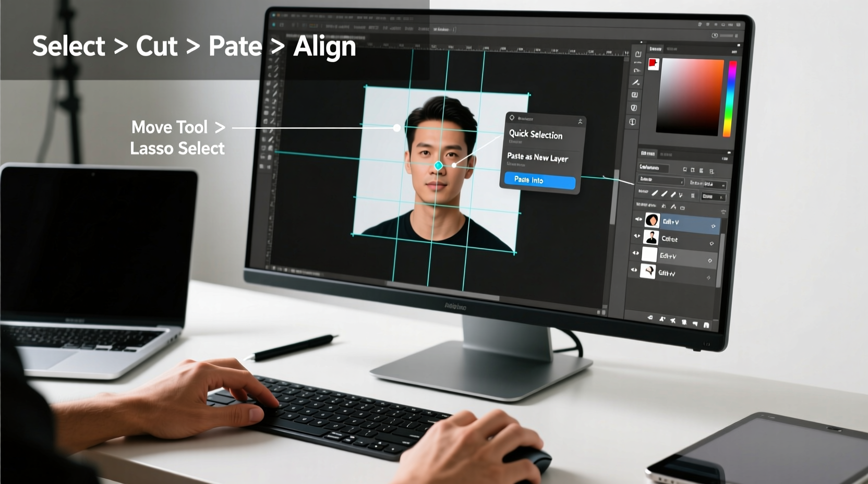Click the blue Paste Into button
This screenshot has height=484, width=868.
click(x=538, y=181)
